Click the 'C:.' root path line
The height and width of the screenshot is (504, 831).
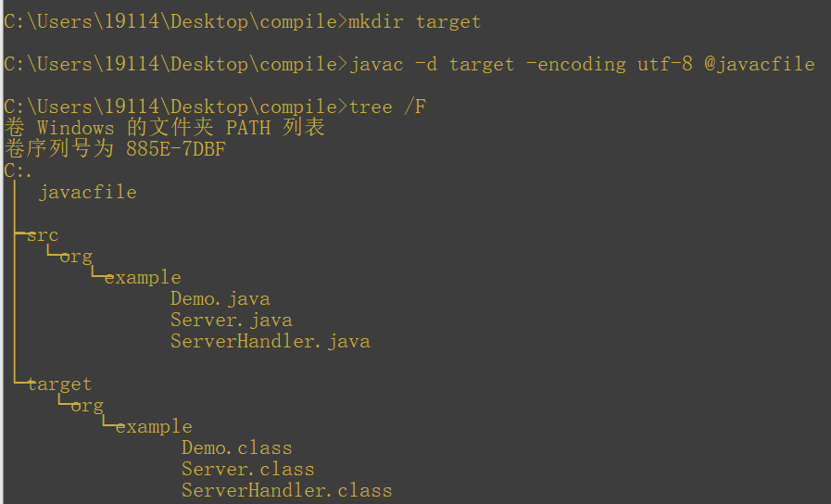coord(18,170)
